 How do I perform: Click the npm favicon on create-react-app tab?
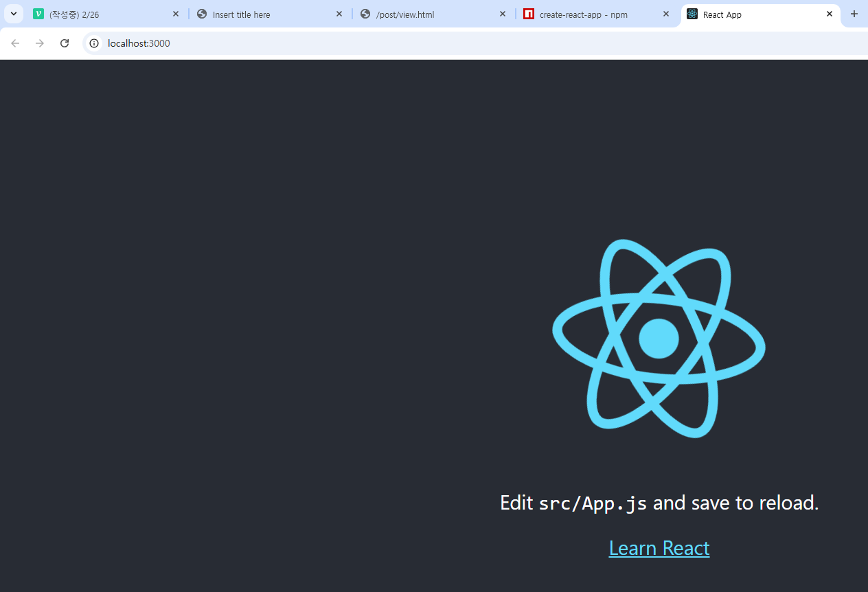tap(529, 14)
